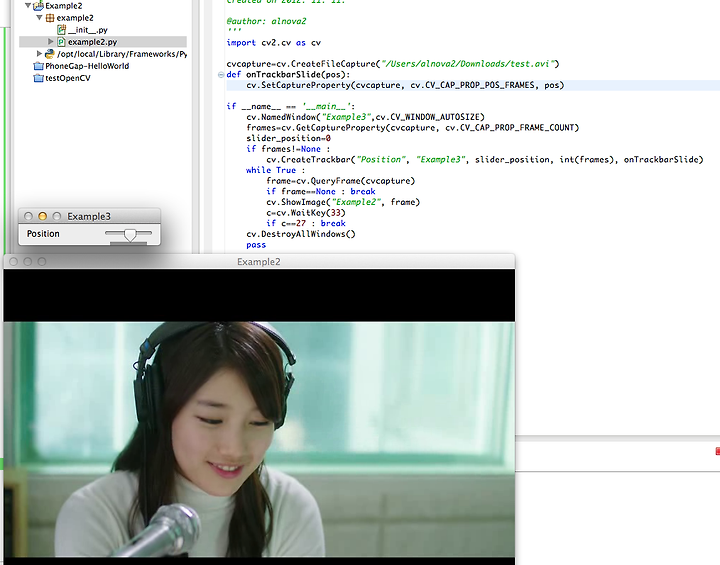The width and height of the screenshot is (720, 565).
Task: Click the 'slider_position=0' line
Action: pos(288,138)
